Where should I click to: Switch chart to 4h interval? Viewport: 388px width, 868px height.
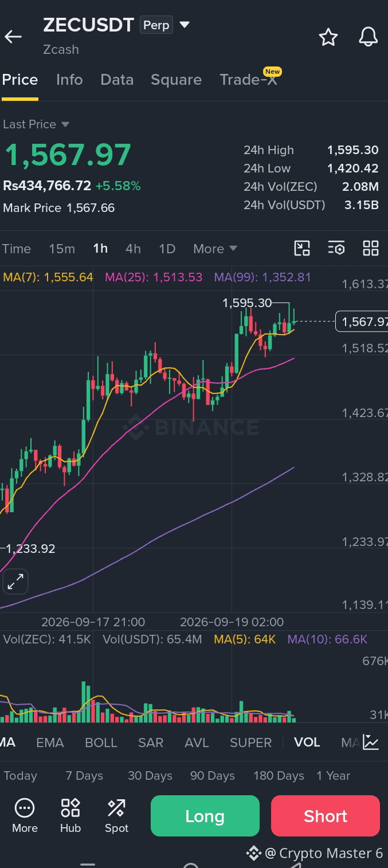[x=133, y=249]
